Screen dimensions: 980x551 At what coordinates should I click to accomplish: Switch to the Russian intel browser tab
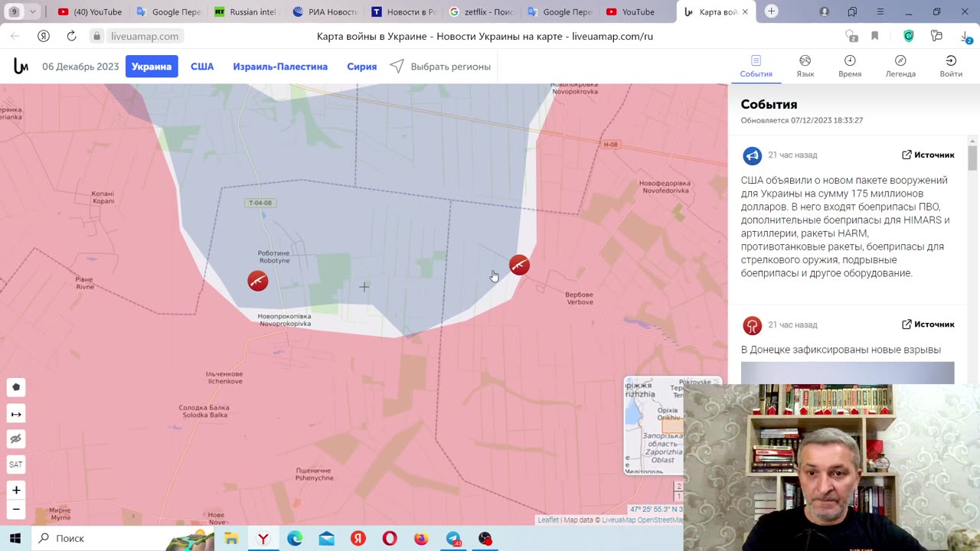point(247,11)
